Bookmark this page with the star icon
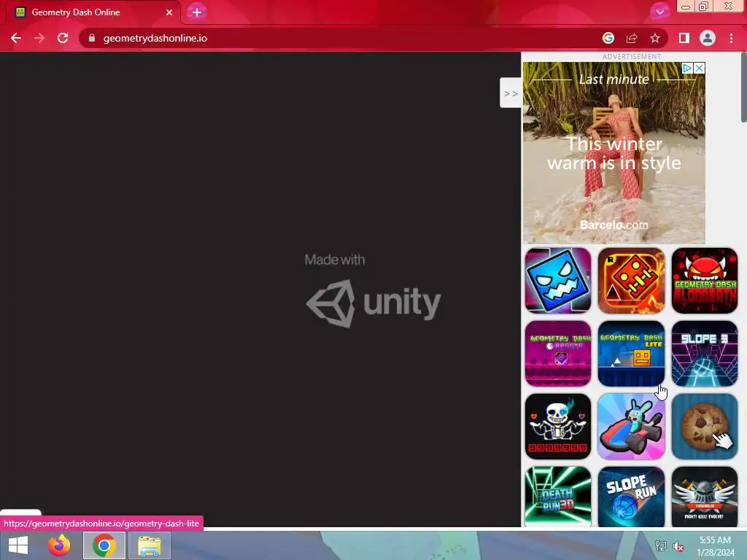Image resolution: width=747 pixels, height=560 pixels. (655, 38)
